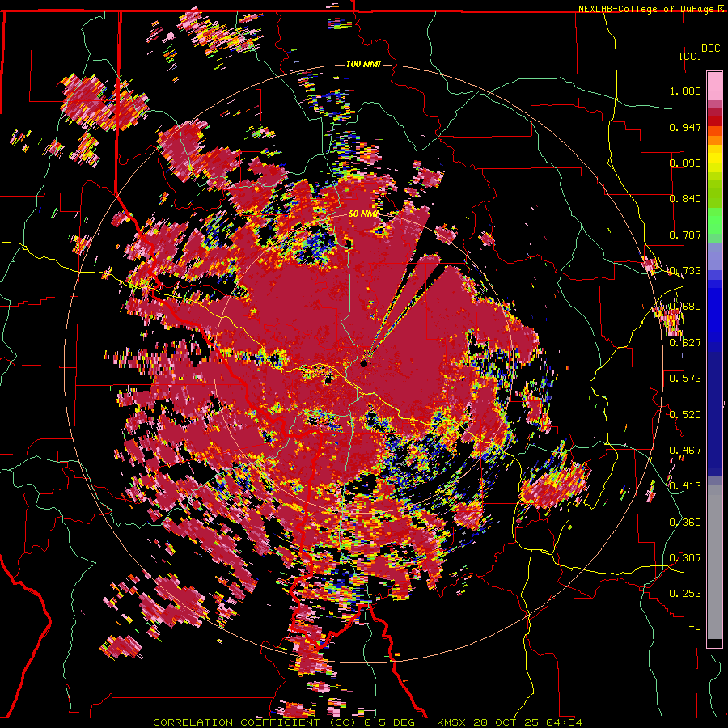Select the gray color bar segment
728x728 pixels.
coord(714,562)
